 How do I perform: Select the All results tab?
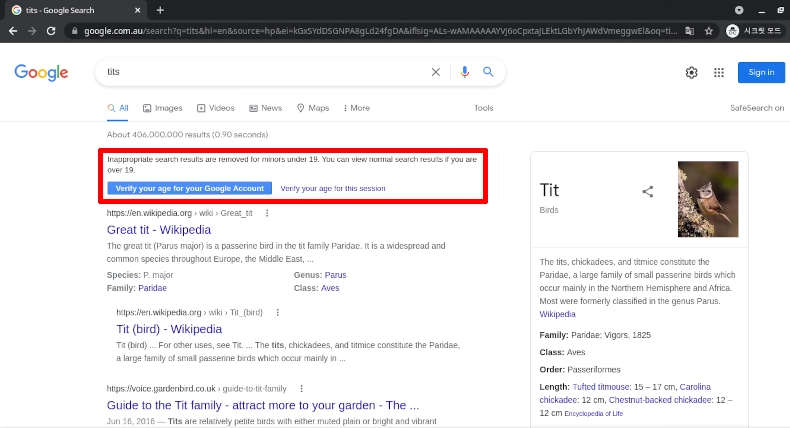coord(118,108)
